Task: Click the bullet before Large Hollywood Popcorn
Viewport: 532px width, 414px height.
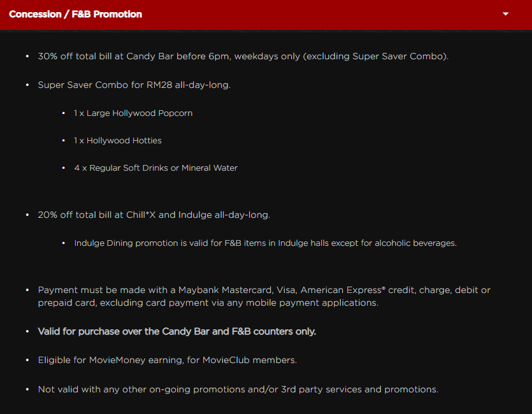Action: (64, 113)
